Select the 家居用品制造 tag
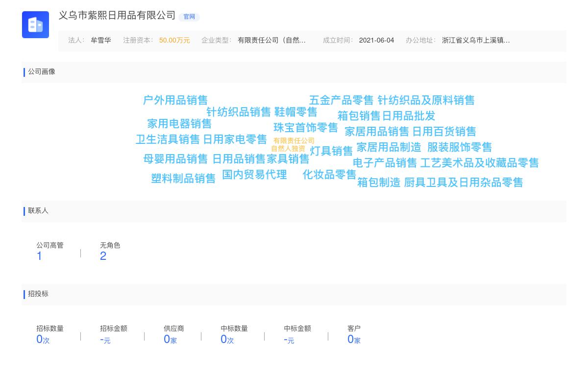Image resolution: width=588 pixels, height=368 pixels. pyautogui.click(x=389, y=147)
